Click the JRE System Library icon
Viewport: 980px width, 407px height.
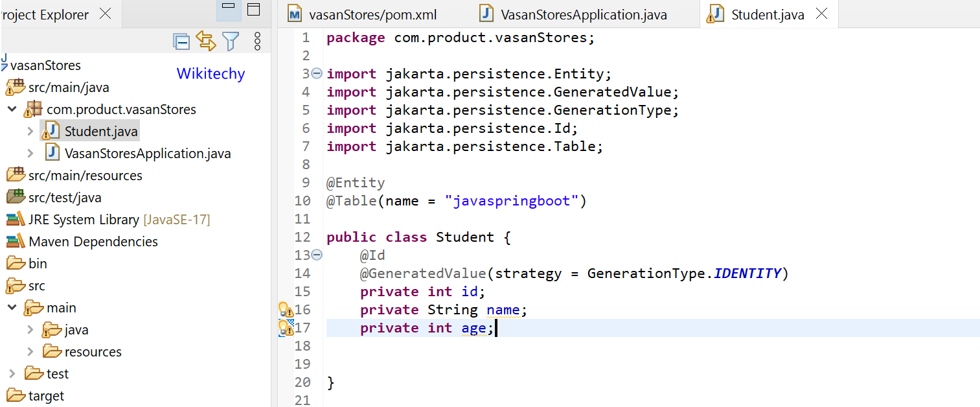pos(16,219)
